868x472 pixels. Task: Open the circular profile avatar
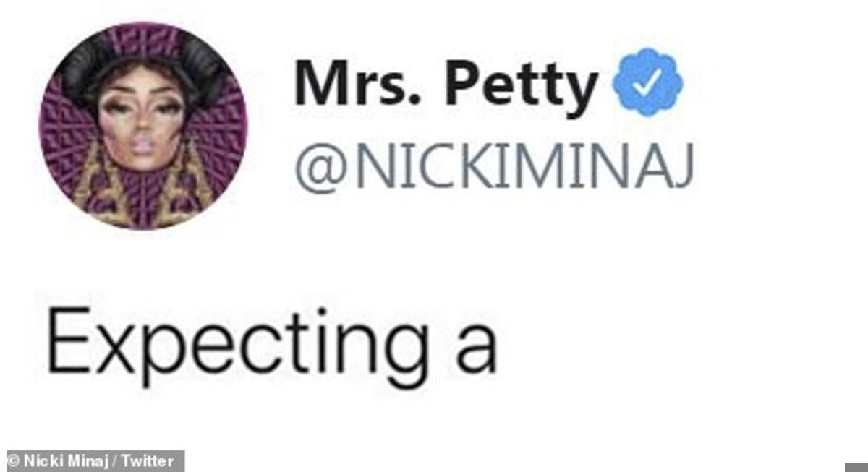pos(142,126)
